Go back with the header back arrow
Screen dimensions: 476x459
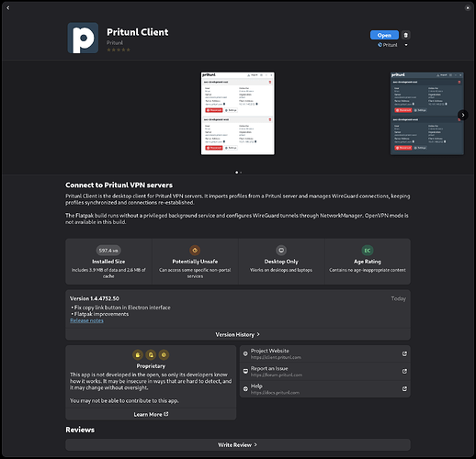8,8
